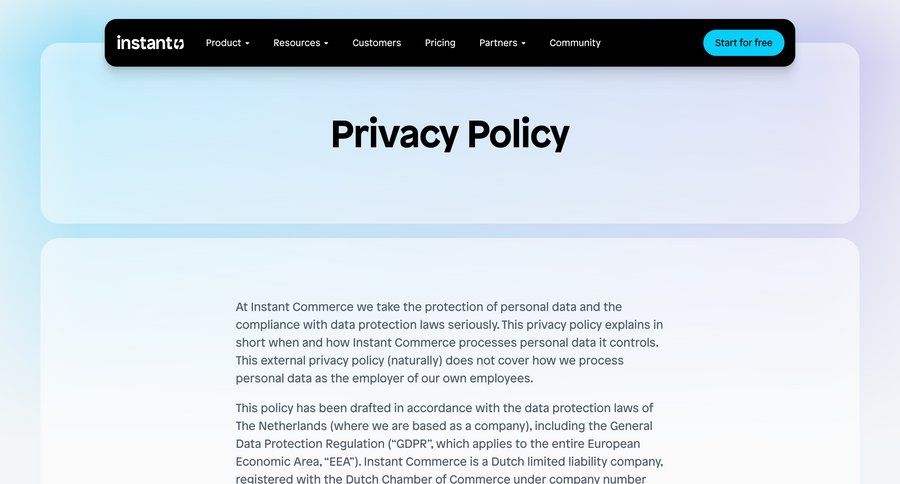This screenshot has height=484, width=900.
Task: Visit the Community link
Action: point(575,43)
